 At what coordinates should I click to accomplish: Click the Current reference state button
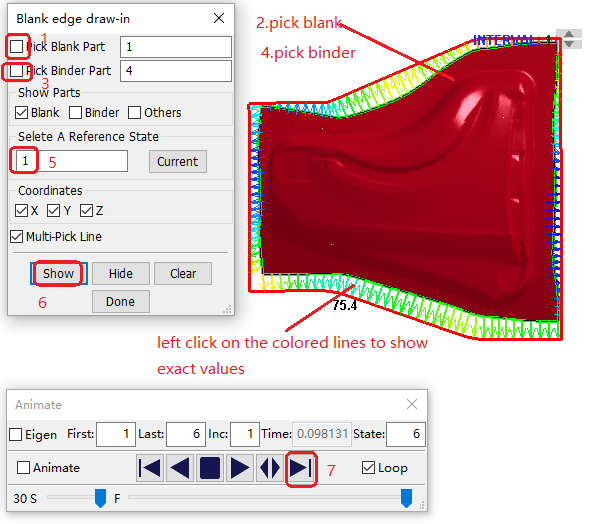178,162
